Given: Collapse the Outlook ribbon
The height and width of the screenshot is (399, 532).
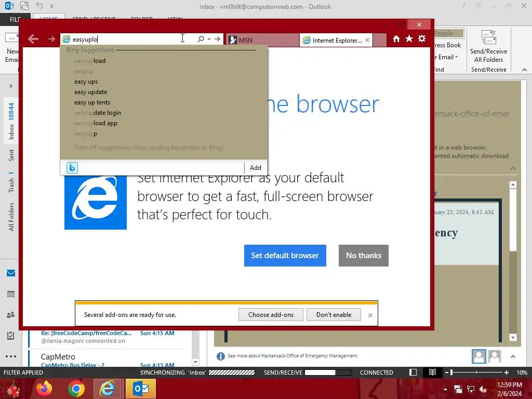Looking at the screenshot, I should pyautogui.click(x=524, y=70).
